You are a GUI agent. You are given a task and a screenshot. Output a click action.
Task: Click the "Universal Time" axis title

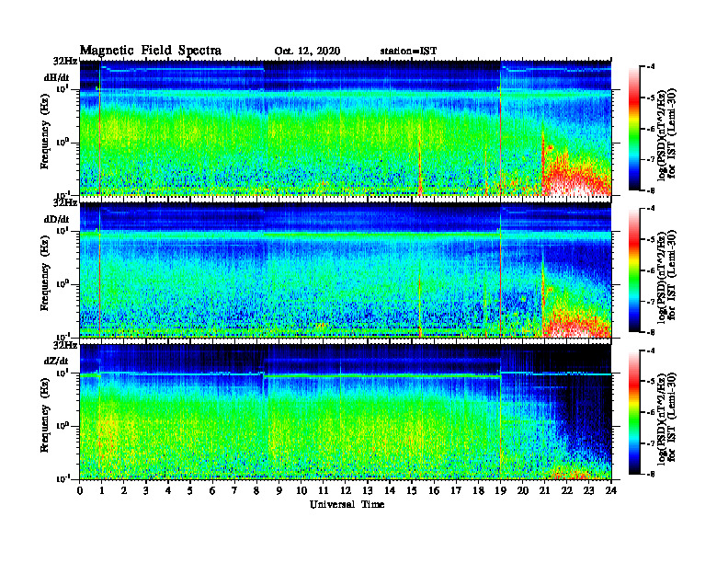(x=347, y=504)
